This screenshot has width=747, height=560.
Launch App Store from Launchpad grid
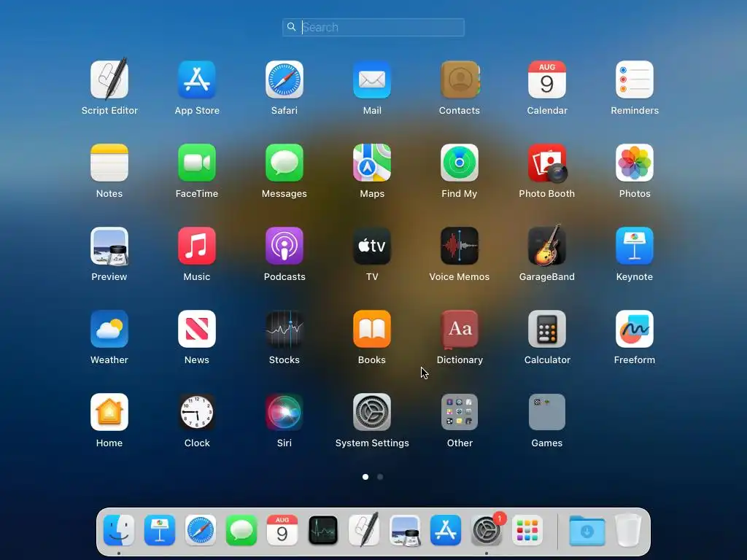(x=197, y=79)
